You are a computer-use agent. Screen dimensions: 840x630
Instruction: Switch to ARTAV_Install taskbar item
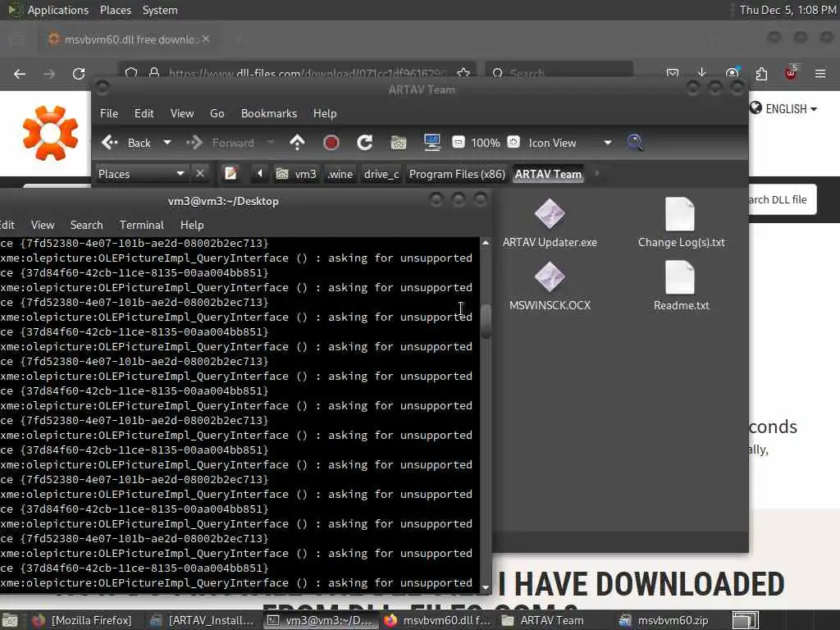[202, 620]
